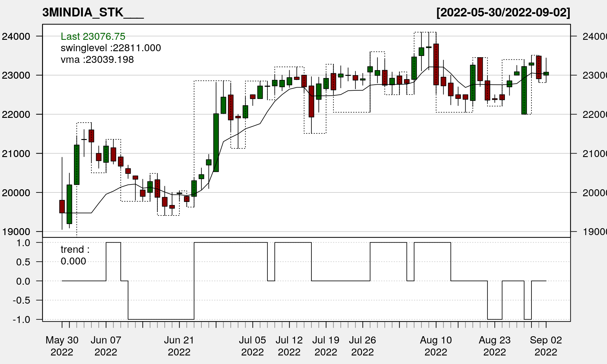Viewport: 607px width, 364px height.
Task: Click the date range label in header
Action: [503, 13]
